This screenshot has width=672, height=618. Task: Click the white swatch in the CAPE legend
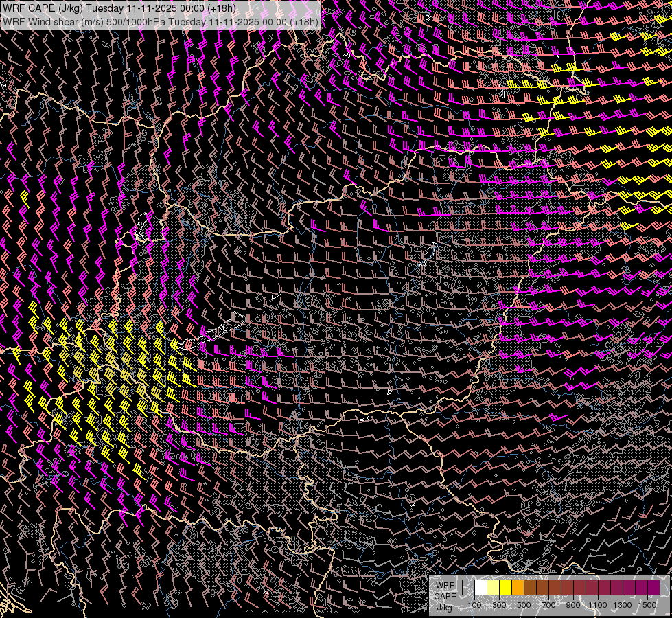(x=480, y=588)
